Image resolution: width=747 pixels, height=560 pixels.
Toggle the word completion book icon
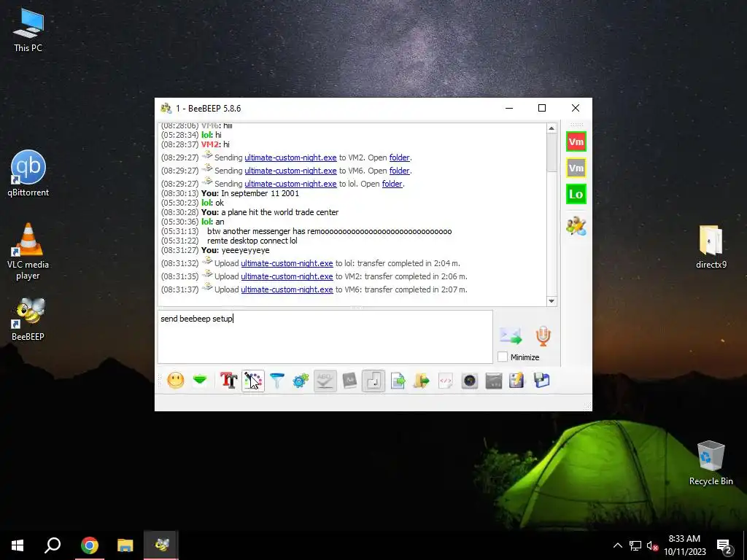point(349,381)
